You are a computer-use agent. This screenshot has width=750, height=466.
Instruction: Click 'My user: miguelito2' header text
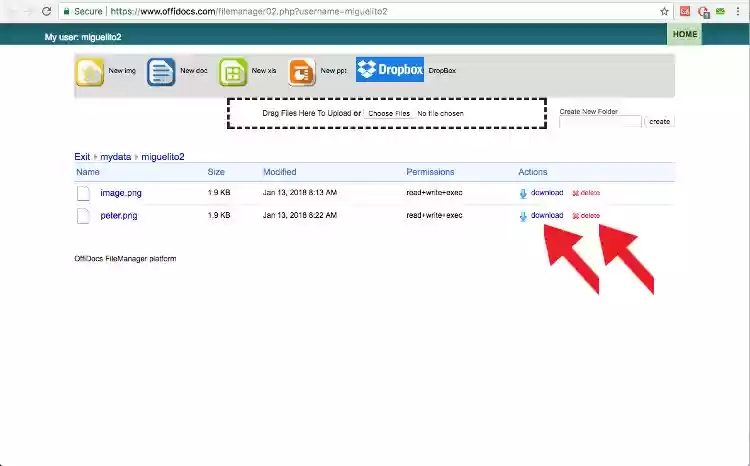coord(83,37)
